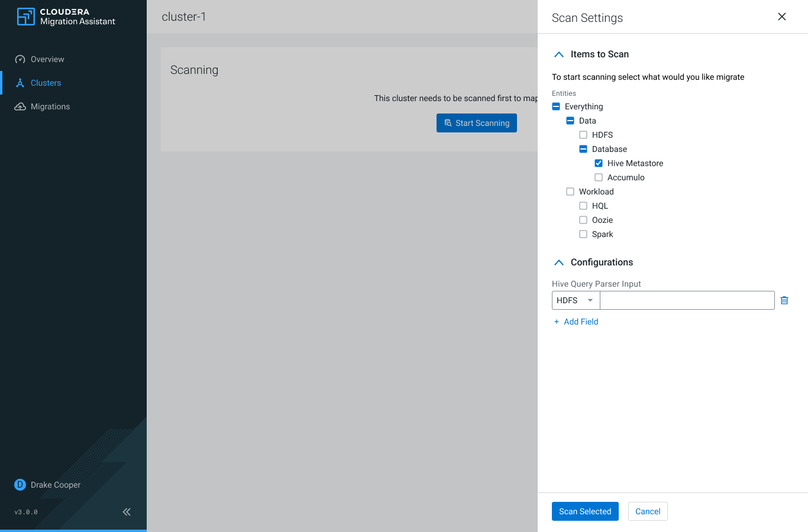808x532 pixels.
Task: Collapse the Items to Scan section
Action: click(x=558, y=54)
